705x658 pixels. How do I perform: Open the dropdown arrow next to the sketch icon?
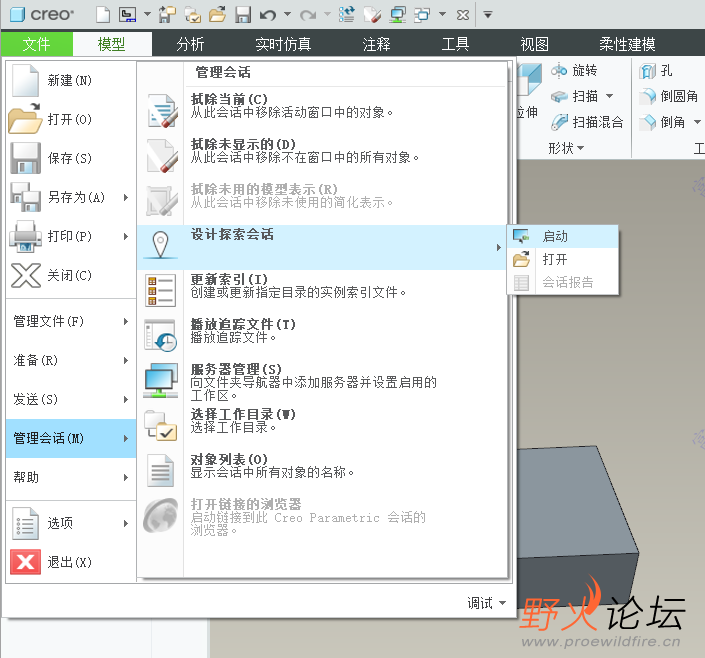pos(147,14)
